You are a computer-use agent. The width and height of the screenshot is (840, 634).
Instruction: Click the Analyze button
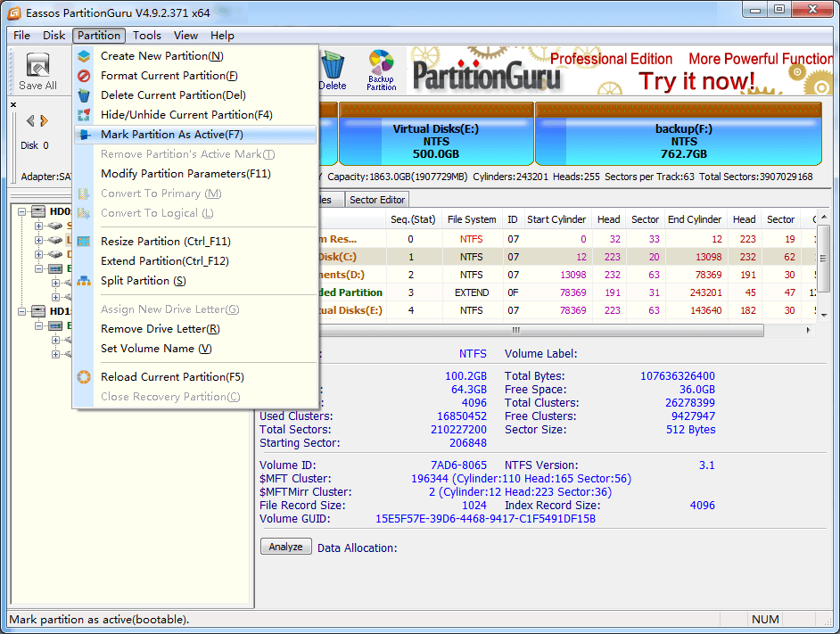[286, 547]
